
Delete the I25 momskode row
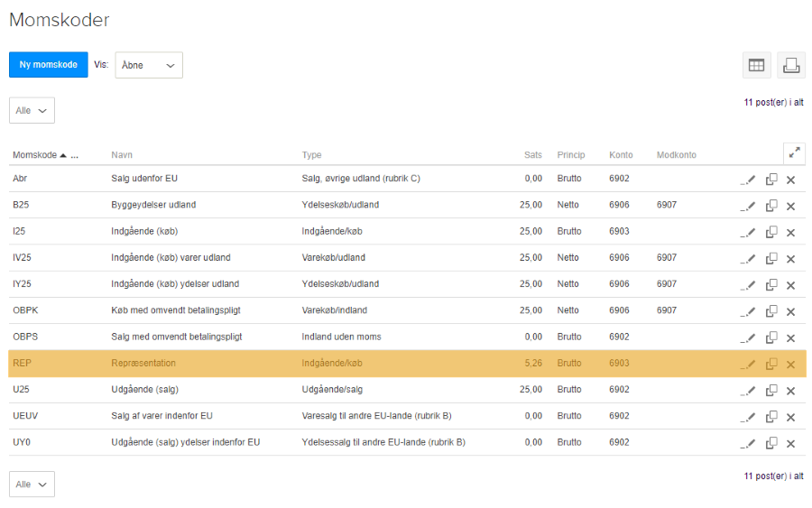pos(790,233)
